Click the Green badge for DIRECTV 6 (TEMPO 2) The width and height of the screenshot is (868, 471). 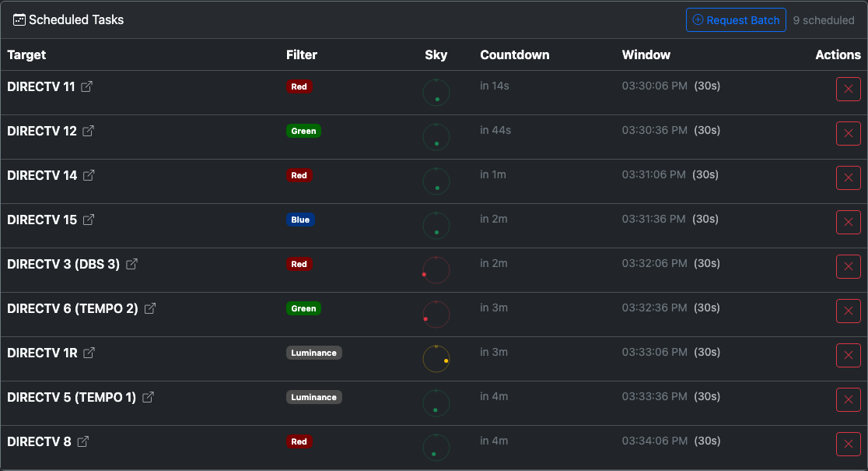pos(303,308)
